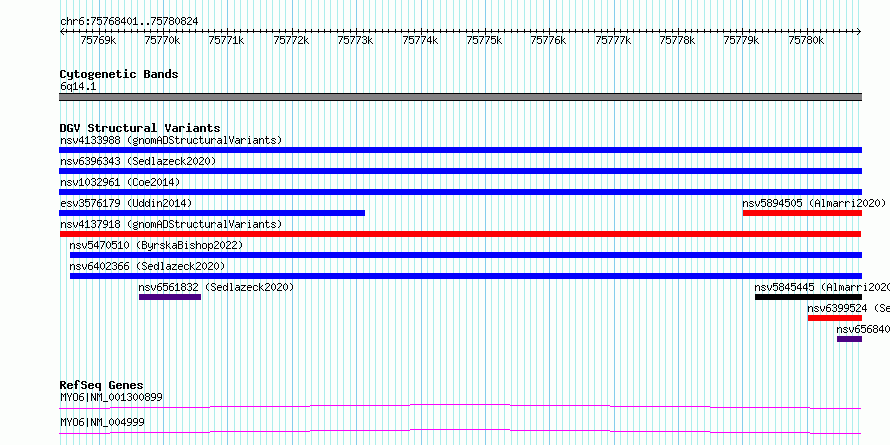Select the blue bar under nsv5470510
Image resolution: width=890 pixels, height=445 pixels.
point(466,255)
